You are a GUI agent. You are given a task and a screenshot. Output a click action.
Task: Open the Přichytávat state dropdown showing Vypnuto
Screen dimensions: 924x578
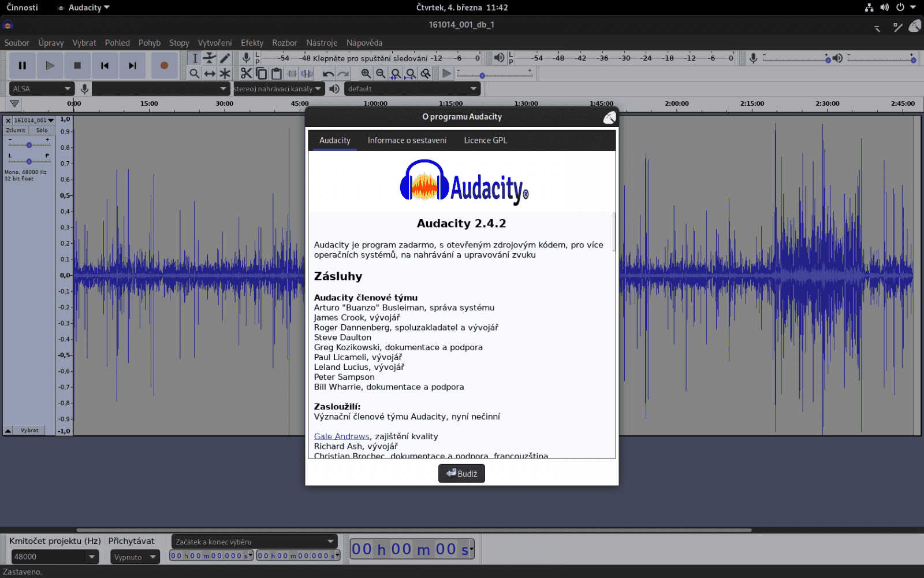tap(135, 557)
